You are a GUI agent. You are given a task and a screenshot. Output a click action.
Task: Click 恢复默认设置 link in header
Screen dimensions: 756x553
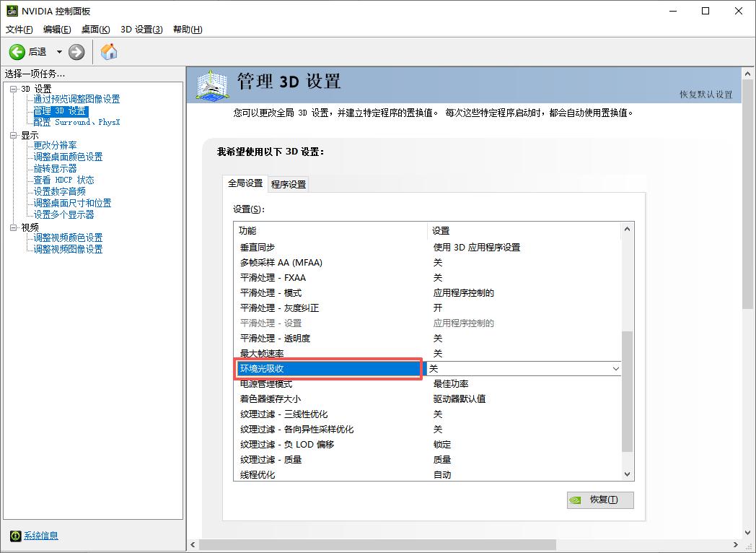[x=706, y=95]
